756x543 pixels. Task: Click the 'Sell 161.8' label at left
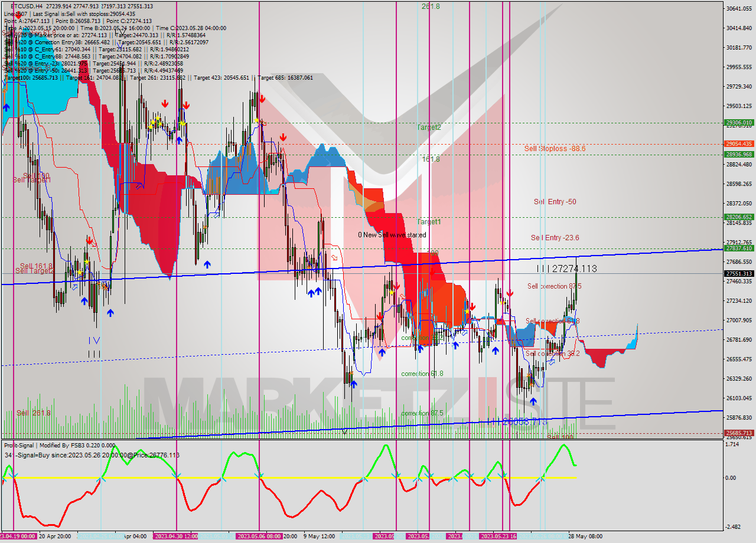click(x=37, y=266)
